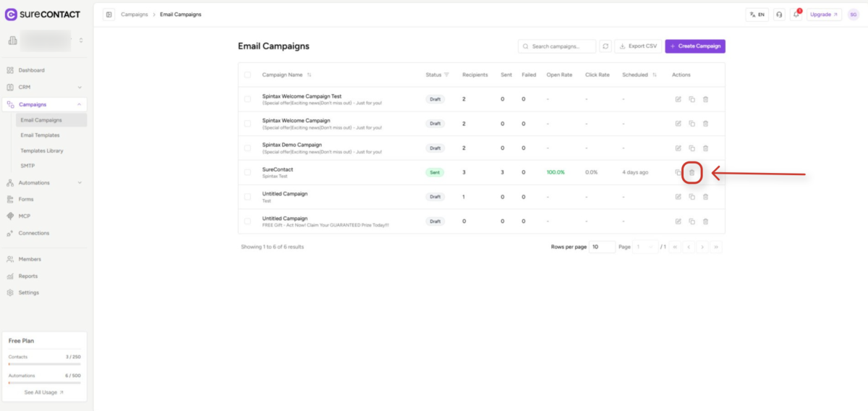Image resolution: width=868 pixels, height=411 pixels.
Task: Edit the Spintax Welcome Campaign row
Action: point(678,124)
